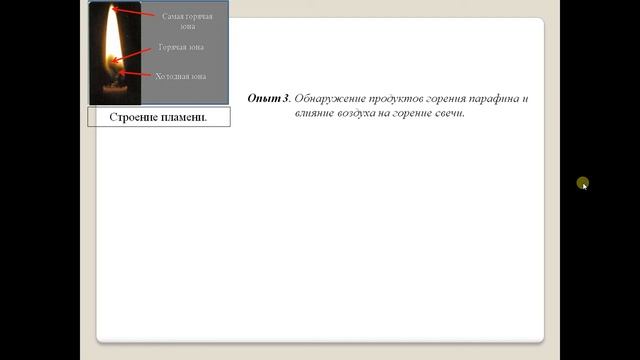The width and height of the screenshot is (640, 360).
Task: Click the candle flame photo
Action: click(115, 53)
